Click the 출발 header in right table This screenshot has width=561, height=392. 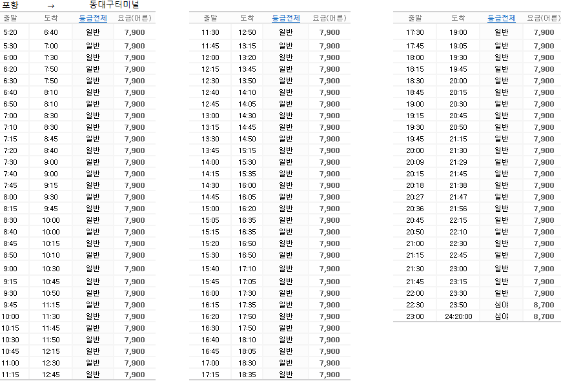pyautogui.click(x=414, y=18)
